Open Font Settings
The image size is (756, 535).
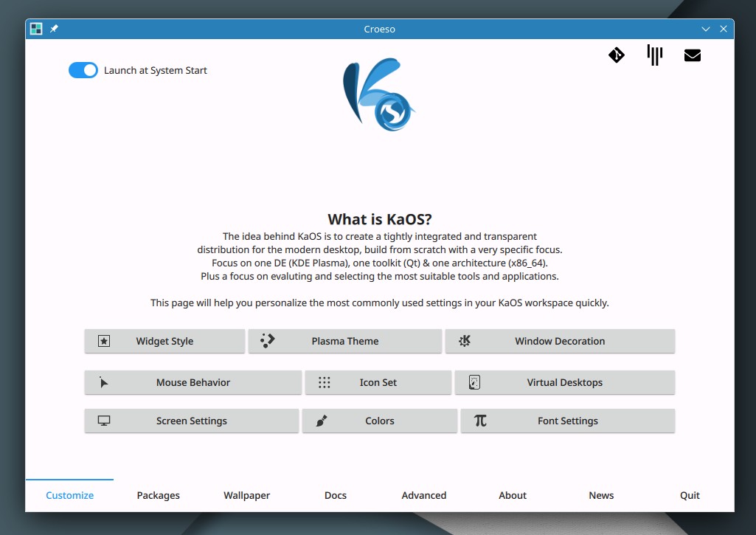click(567, 421)
